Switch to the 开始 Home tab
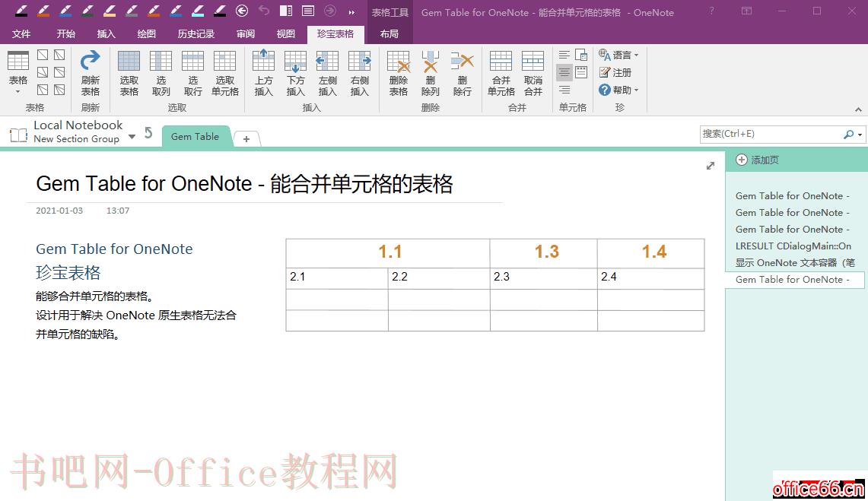Screen dimensions: 868x501 pos(66,33)
